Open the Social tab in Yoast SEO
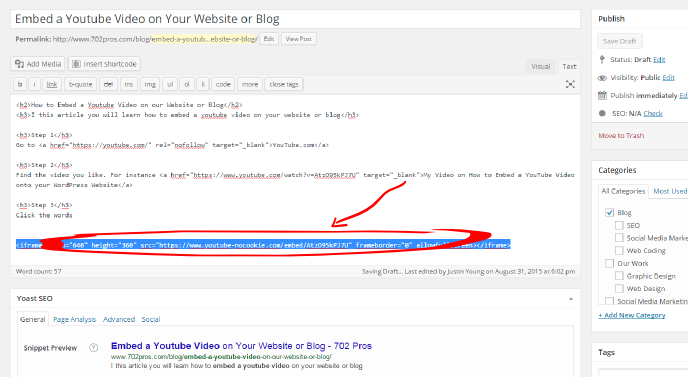 [x=151, y=320]
